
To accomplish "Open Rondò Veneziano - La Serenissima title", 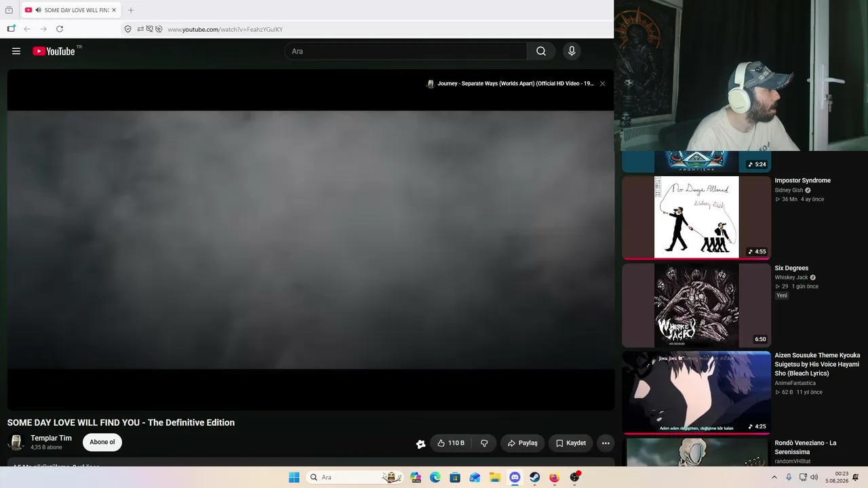I will [x=806, y=447].
